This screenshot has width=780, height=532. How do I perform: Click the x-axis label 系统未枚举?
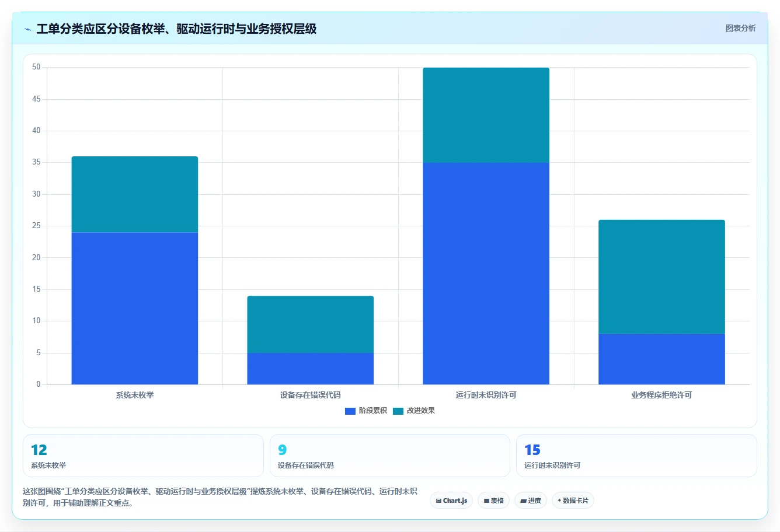[135, 395]
